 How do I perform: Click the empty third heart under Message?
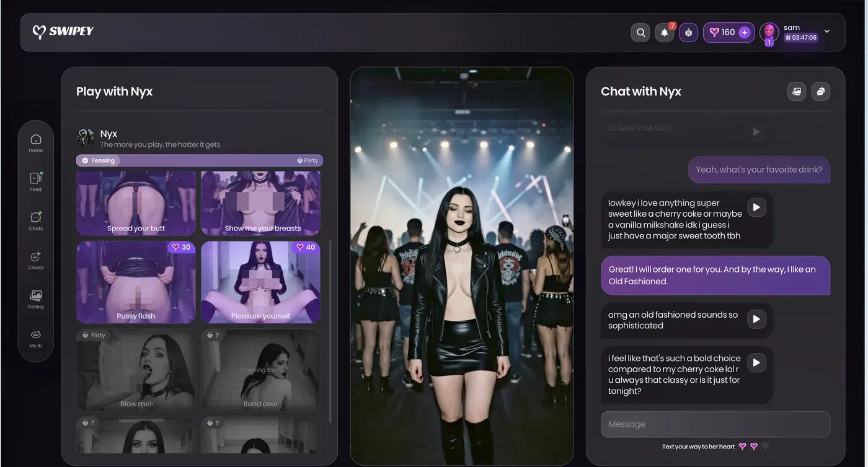765,447
